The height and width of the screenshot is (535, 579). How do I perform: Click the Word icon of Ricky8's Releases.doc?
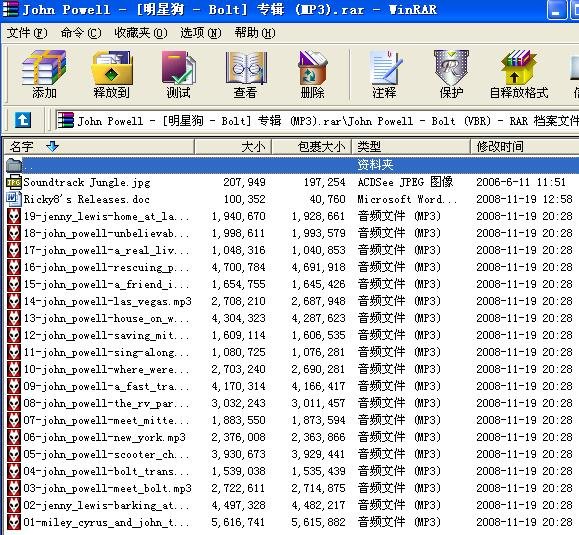click(x=14, y=199)
